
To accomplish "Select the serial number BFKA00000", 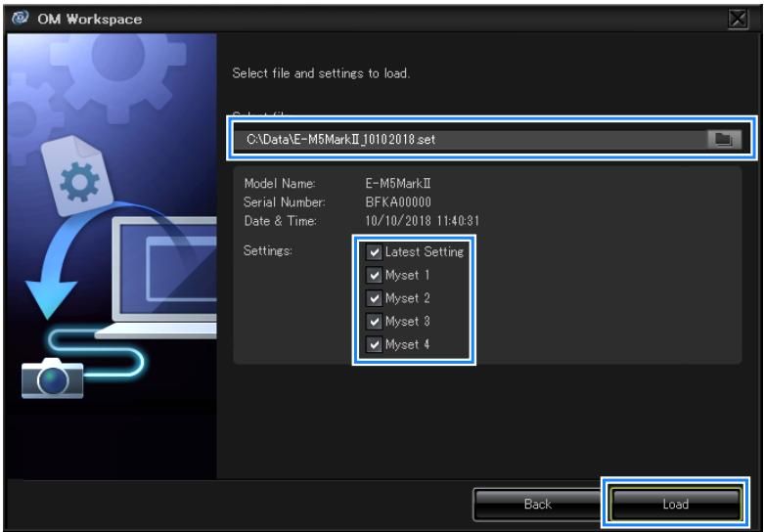I will (398, 202).
